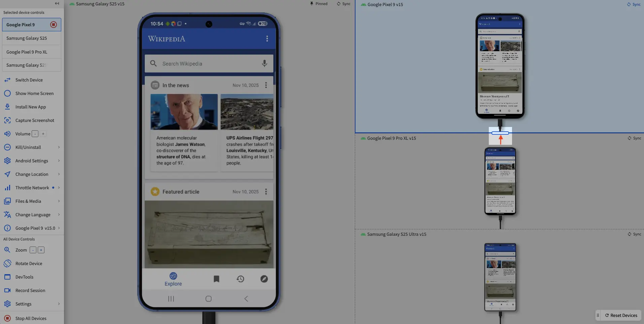Increase zoom with the plus button
Viewport: 644px width, 324px height.
click(41, 250)
